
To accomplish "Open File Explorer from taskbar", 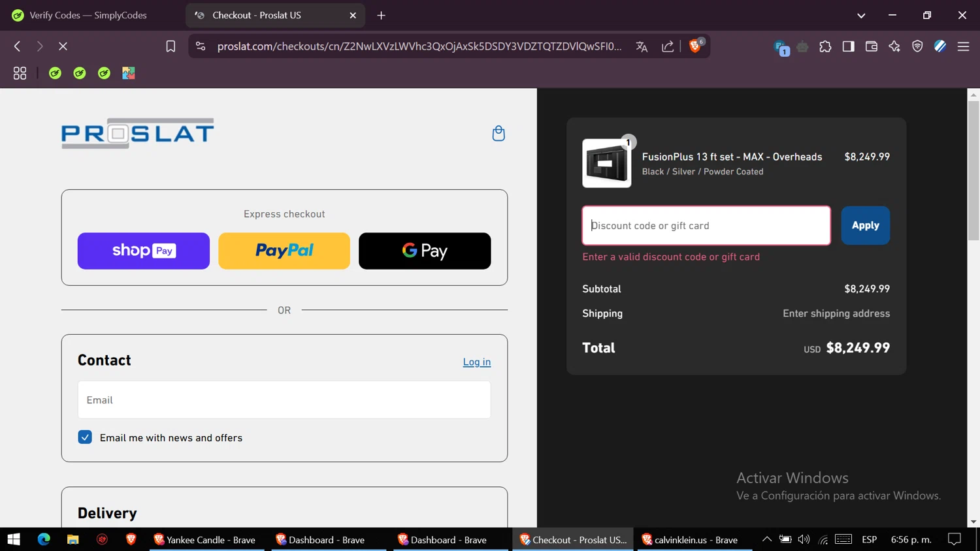I will click(x=73, y=539).
